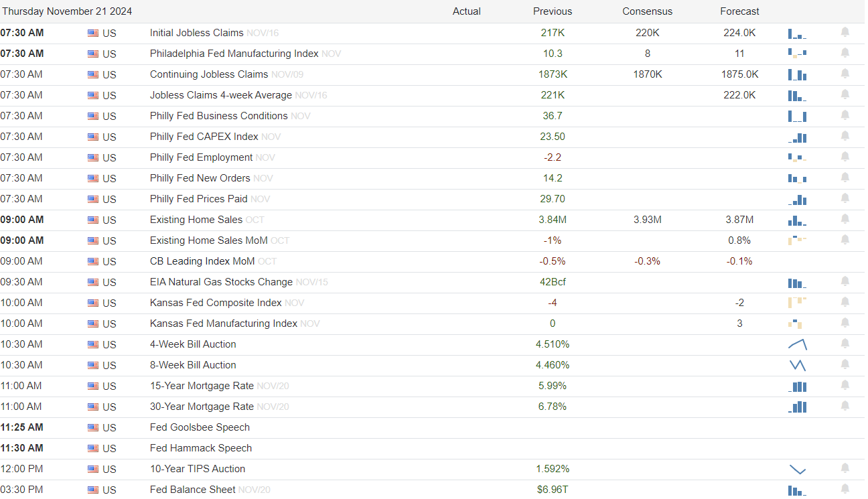
Task: Open mini chart for Philly Fed CAPEX Index
Action: (x=798, y=137)
